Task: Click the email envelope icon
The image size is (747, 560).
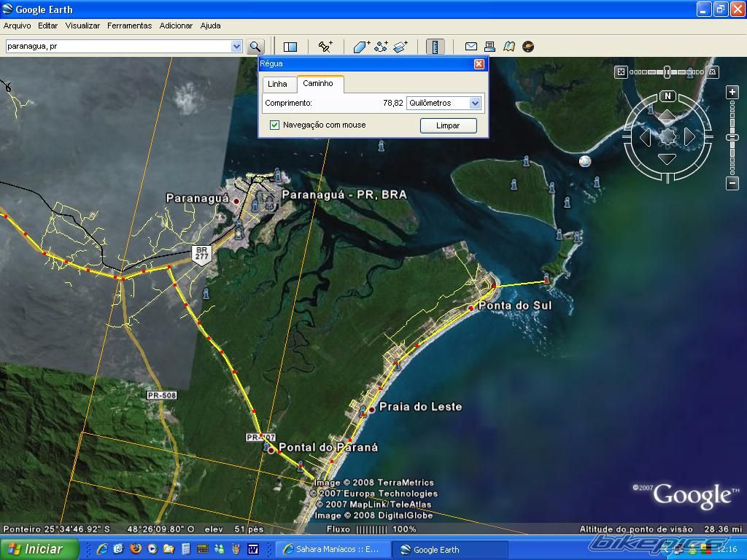Action: [471, 47]
